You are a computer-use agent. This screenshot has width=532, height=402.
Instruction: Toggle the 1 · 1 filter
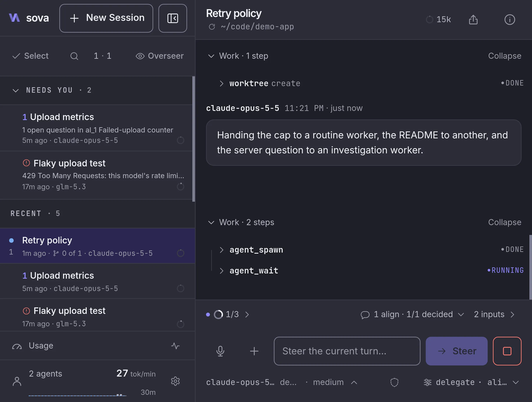point(102,56)
